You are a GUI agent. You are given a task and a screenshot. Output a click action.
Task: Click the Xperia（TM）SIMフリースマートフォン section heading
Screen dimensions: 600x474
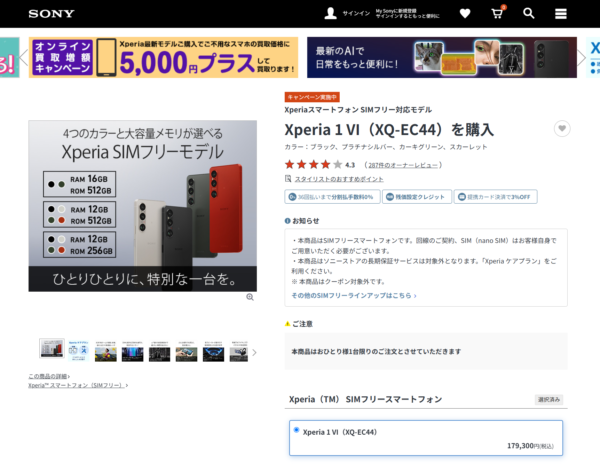coord(365,399)
